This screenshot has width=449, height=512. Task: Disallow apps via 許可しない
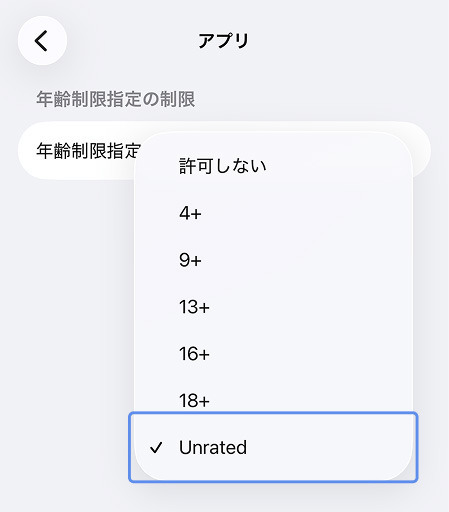[273, 166]
